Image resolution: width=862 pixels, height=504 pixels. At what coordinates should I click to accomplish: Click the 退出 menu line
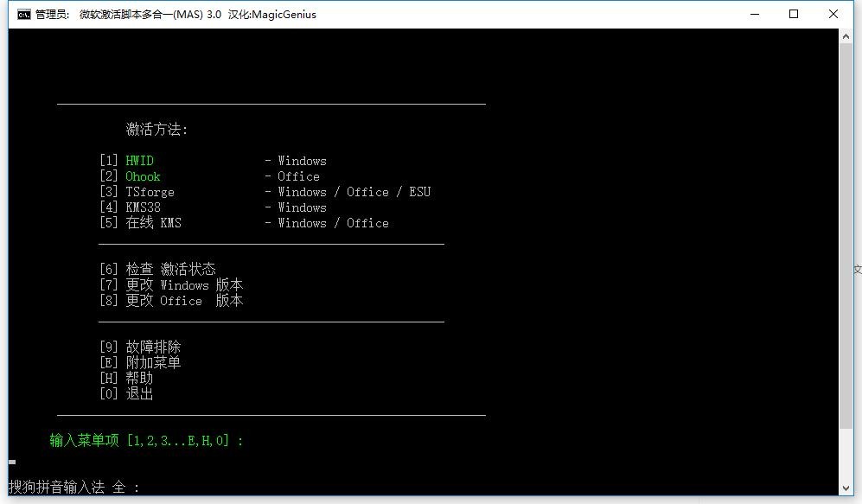tap(126, 393)
